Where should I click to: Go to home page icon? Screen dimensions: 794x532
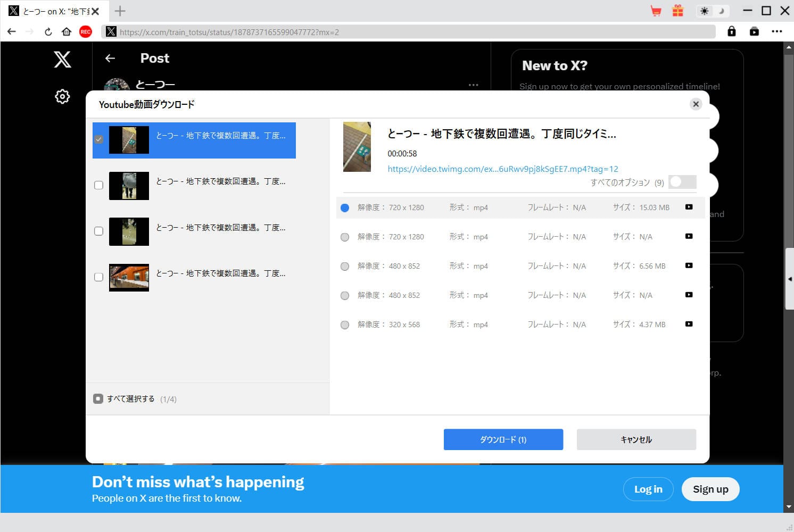tap(67, 32)
